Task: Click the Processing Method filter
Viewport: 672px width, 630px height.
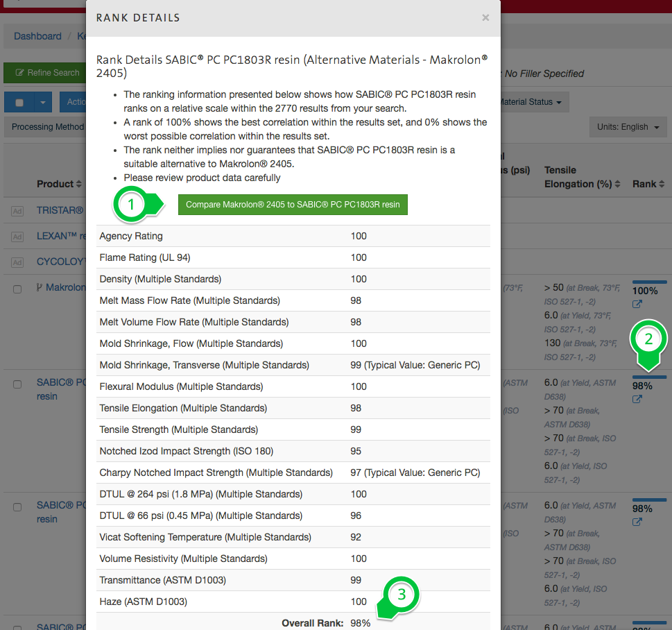Action: [x=45, y=127]
